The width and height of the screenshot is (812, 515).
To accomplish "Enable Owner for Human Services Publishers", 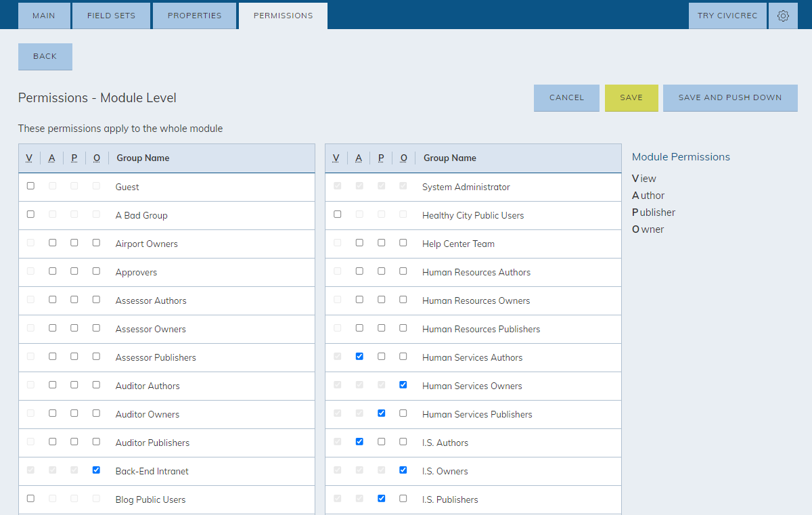I will point(403,413).
